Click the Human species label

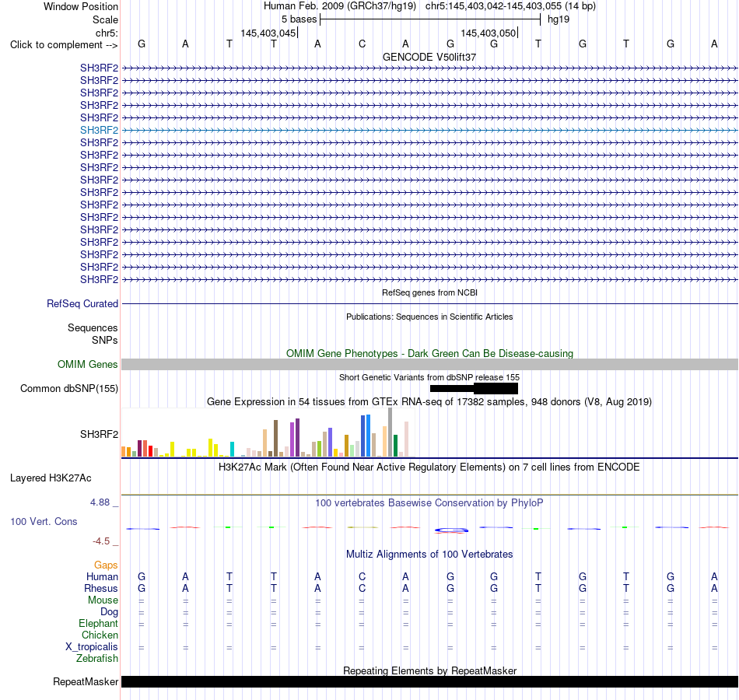pyautogui.click(x=102, y=577)
